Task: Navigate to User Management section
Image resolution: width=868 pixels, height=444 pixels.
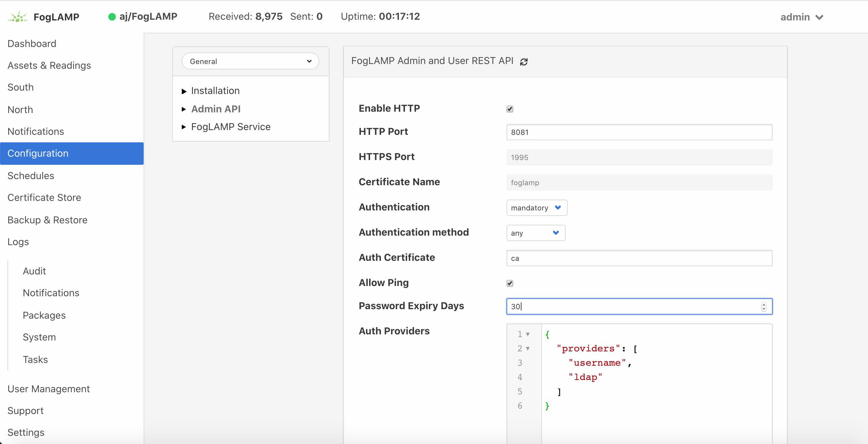Action: click(49, 388)
